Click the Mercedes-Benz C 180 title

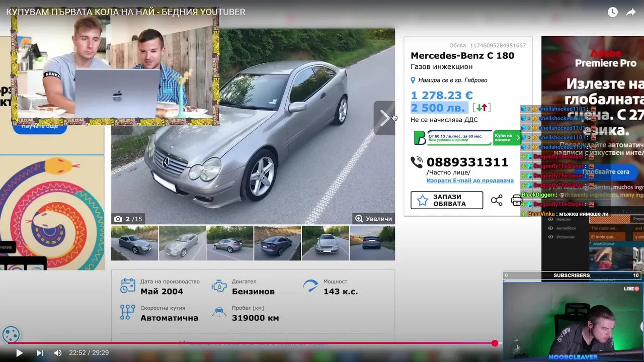[x=462, y=55]
